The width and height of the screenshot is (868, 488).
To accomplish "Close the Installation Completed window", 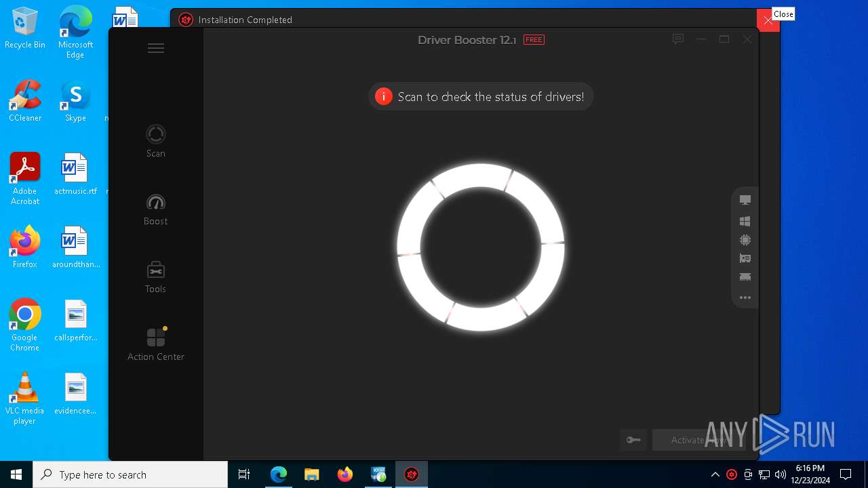I will click(768, 20).
